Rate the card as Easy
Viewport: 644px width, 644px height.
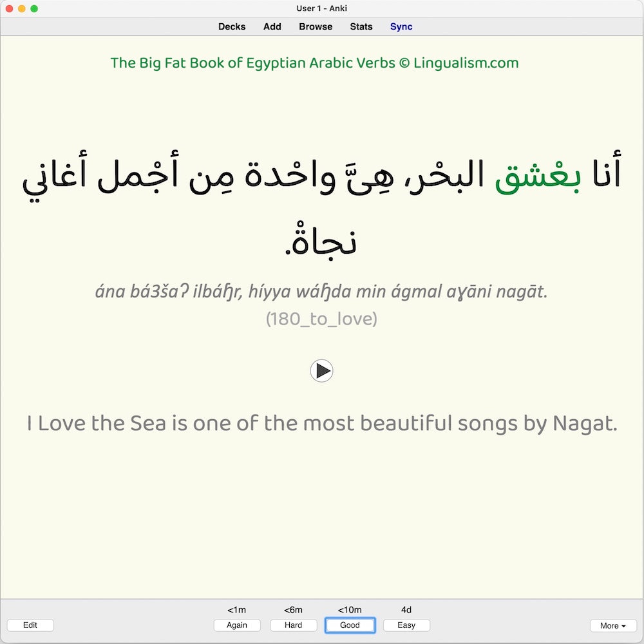click(x=406, y=625)
